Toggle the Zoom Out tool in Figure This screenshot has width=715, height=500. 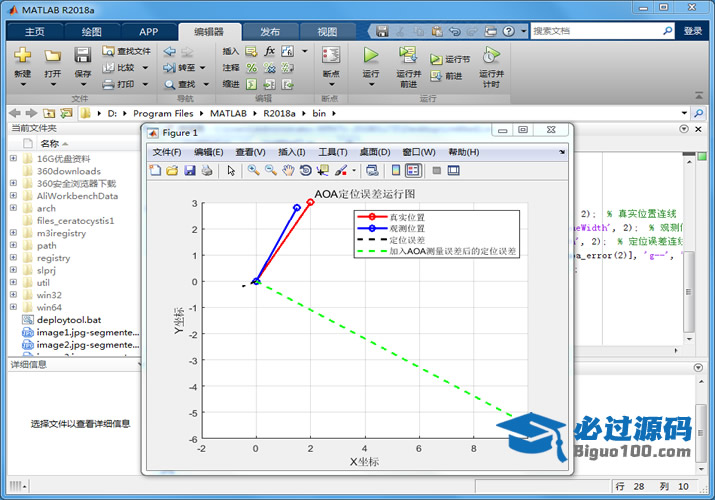click(x=271, y=170)
